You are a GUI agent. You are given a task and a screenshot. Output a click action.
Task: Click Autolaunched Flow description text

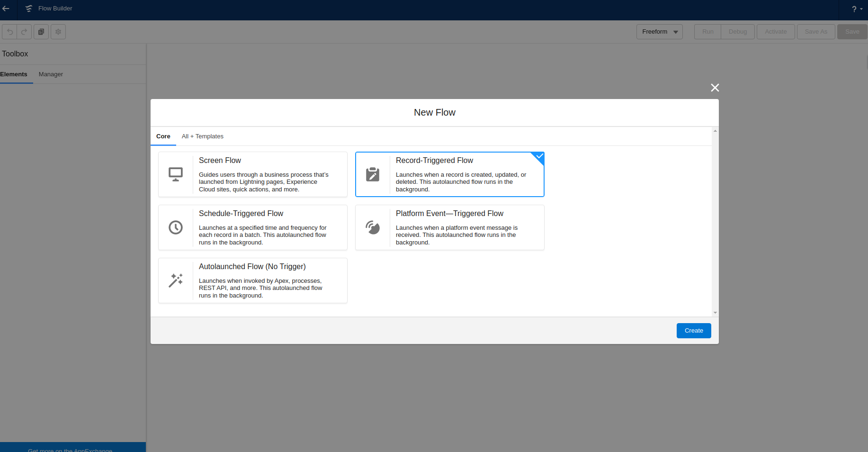[260, 288]
